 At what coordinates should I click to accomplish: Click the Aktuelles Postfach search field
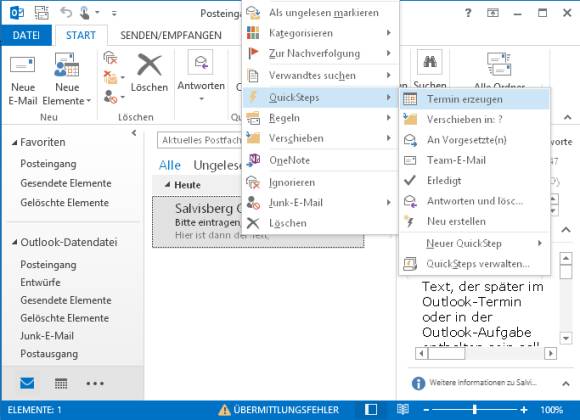(x=200, y=140)
